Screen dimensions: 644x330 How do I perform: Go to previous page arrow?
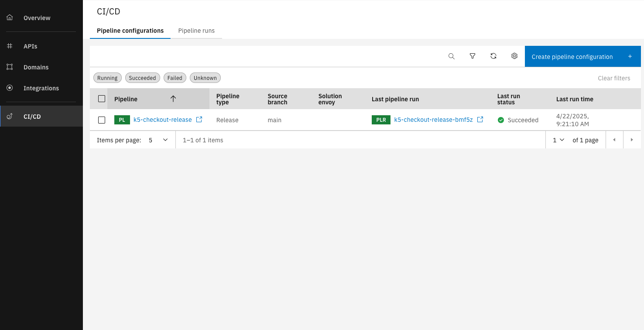click(614, 140)
